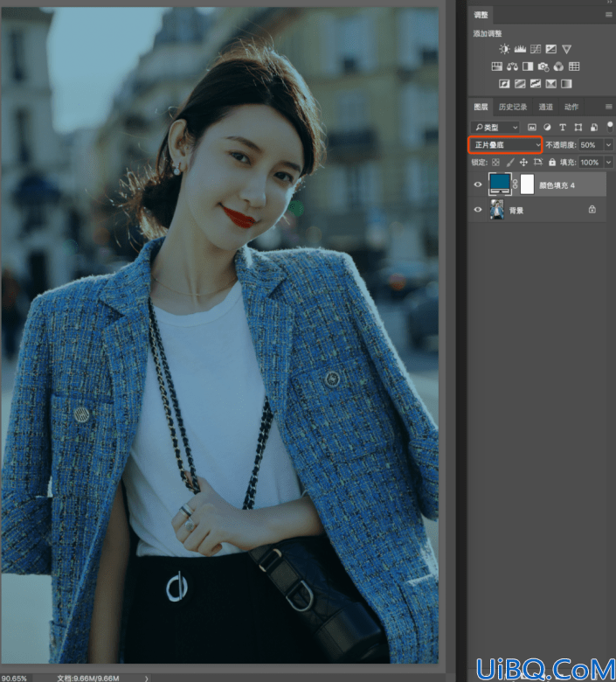
Task: Click the 背景 layer lock icon
Action: click(x=592, y=210)
